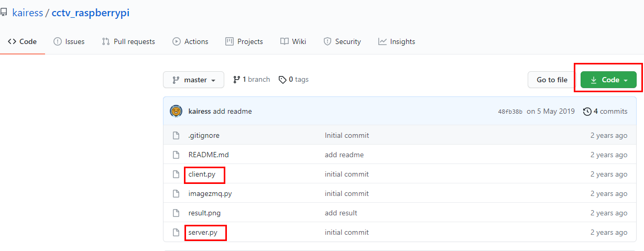This screenshot has width=644, height=251.
Task: Click the Security shield icon
Action: click(x=328, y=41)
